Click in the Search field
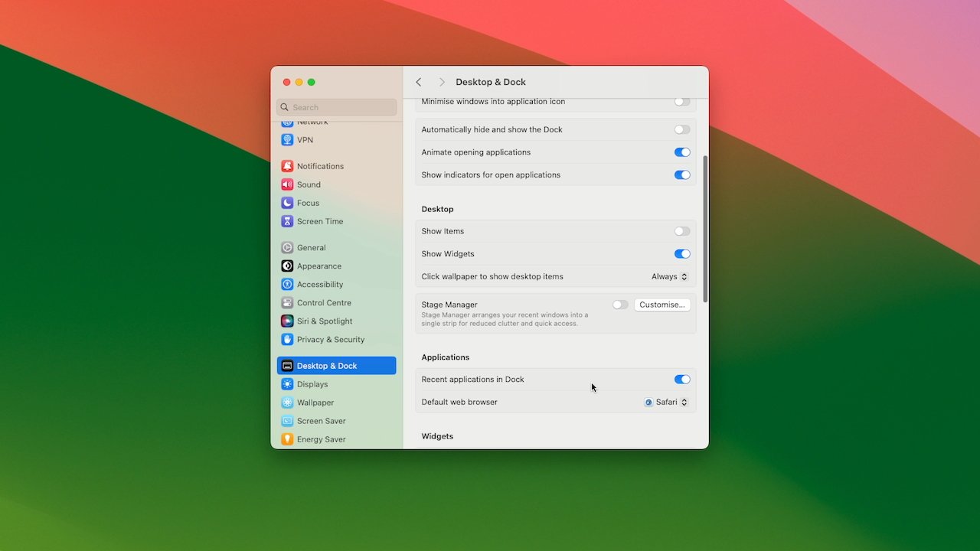980x551 pixels. (337, 107)
